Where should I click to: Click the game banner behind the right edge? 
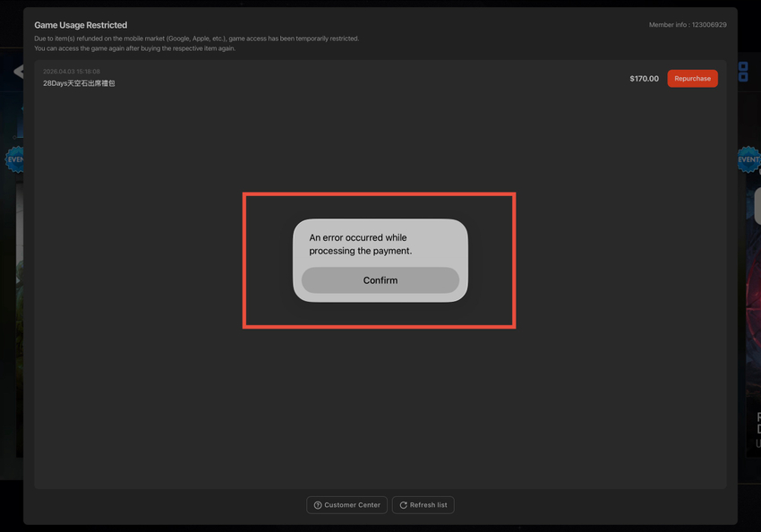click(750, 313)
